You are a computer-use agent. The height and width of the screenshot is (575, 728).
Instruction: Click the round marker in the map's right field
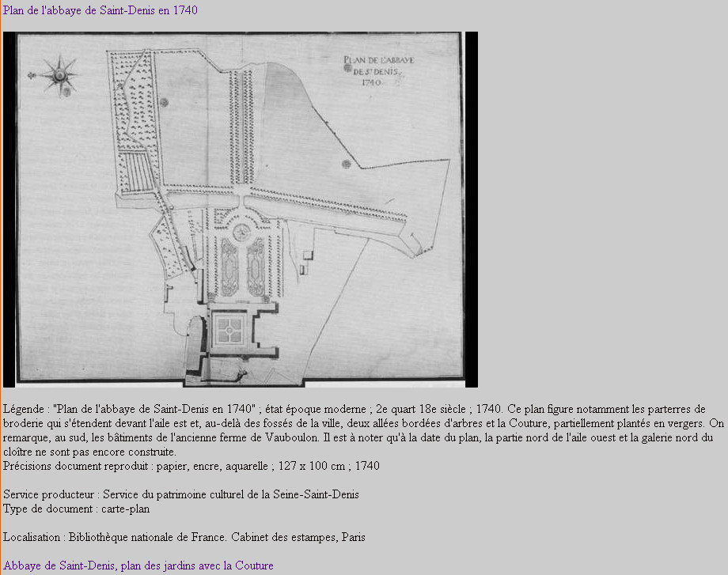[346, 164]
